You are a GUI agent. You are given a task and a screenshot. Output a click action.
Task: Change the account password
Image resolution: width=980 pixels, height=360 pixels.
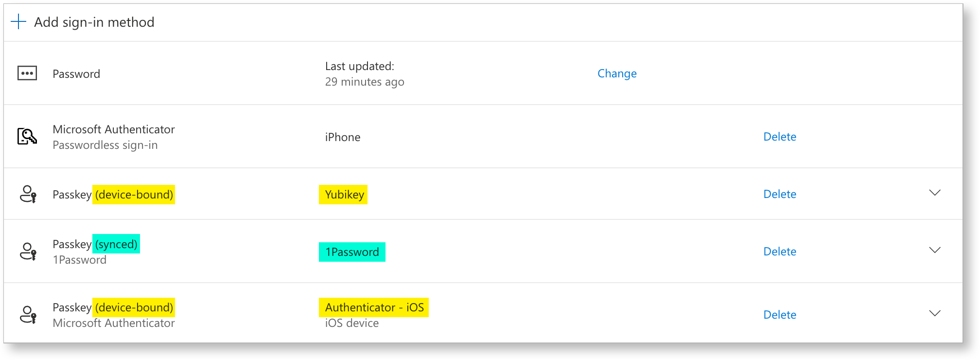616,73
